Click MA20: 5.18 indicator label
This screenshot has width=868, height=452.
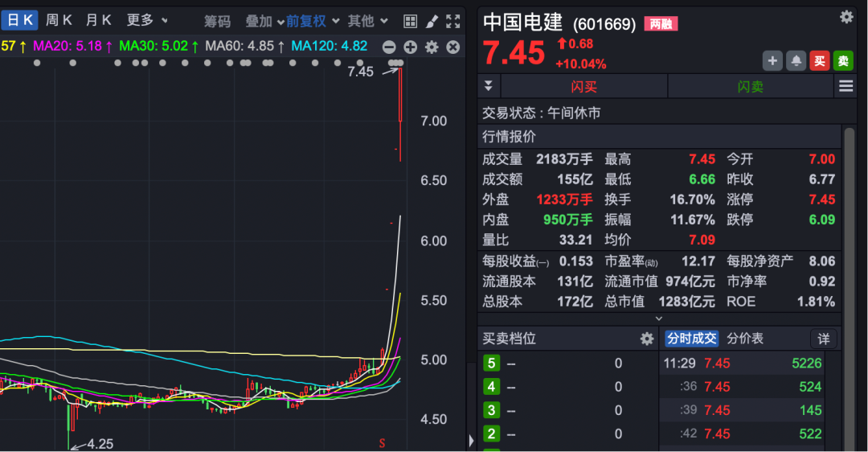(x=72, y=46)
